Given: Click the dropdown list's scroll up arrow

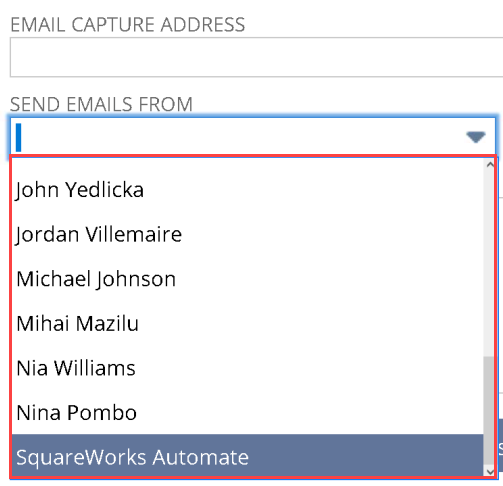Looking at the screenshot, I should pos(490,164).
